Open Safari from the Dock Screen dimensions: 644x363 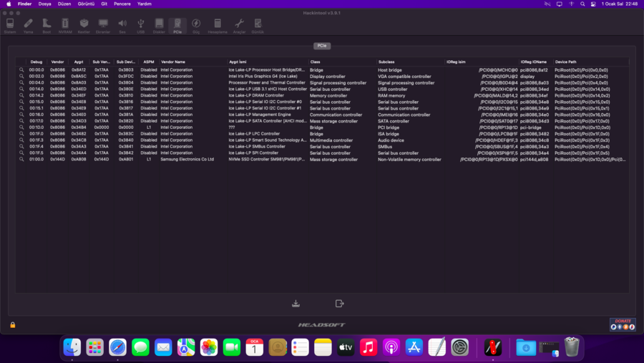118,347
